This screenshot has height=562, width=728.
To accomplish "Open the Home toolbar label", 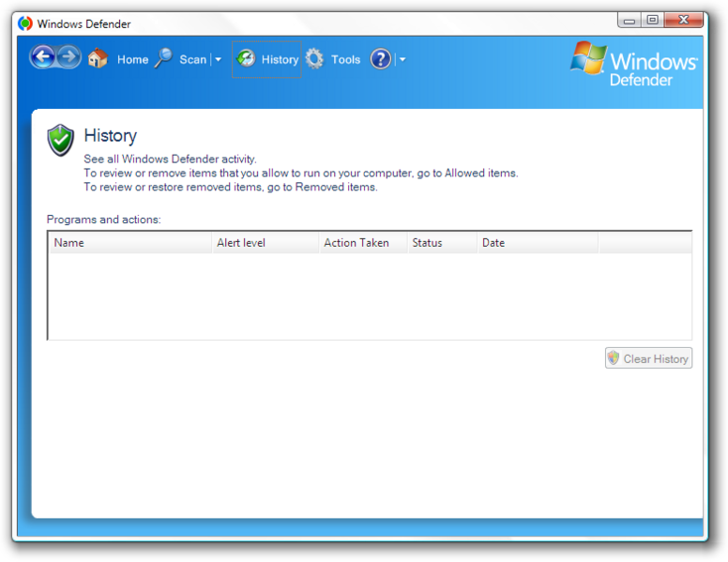I will (x=133, y=59).
